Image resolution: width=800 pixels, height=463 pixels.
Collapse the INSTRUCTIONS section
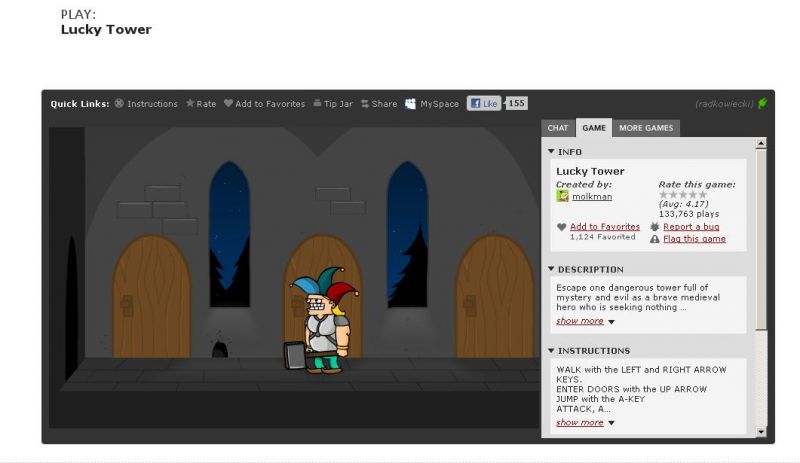pyautogui.click(x=551, y=351)
